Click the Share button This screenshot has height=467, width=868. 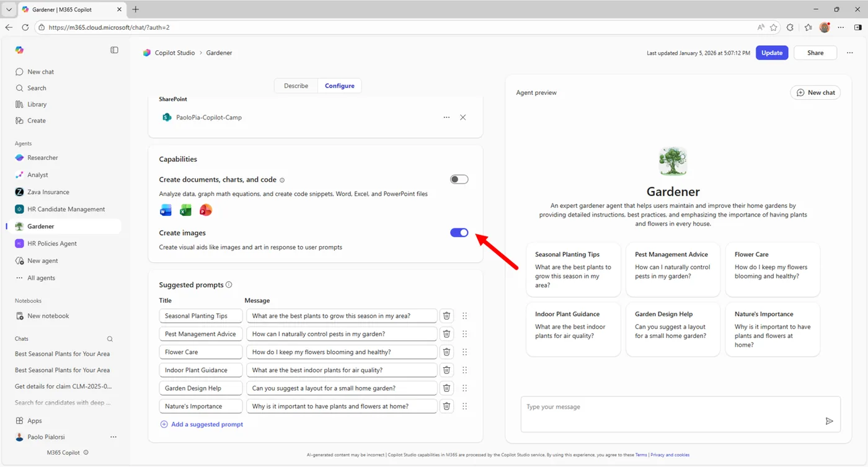click(x=815, y=53)
